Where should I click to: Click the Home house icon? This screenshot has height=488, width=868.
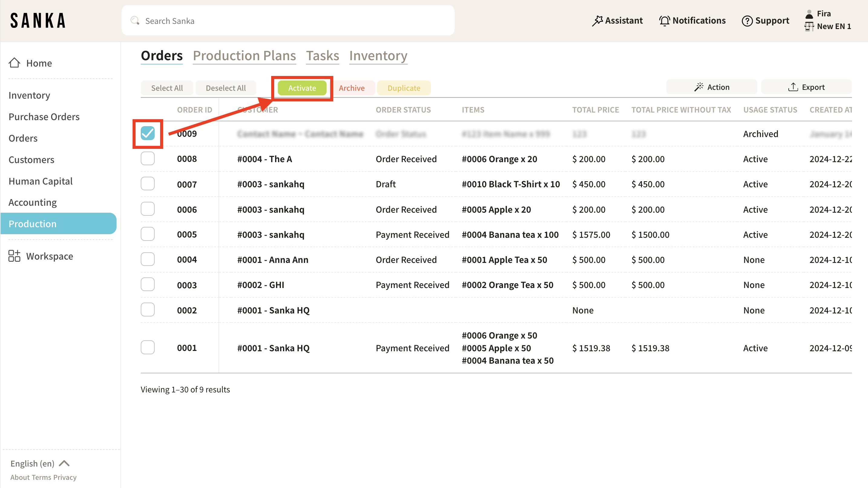click(x=14, y=63)
